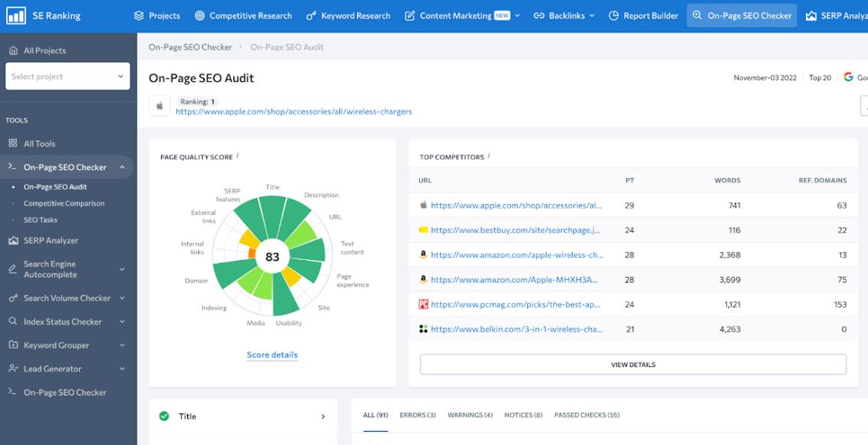Open the apple.com competitor URL in table

click(x=517, y=206)
